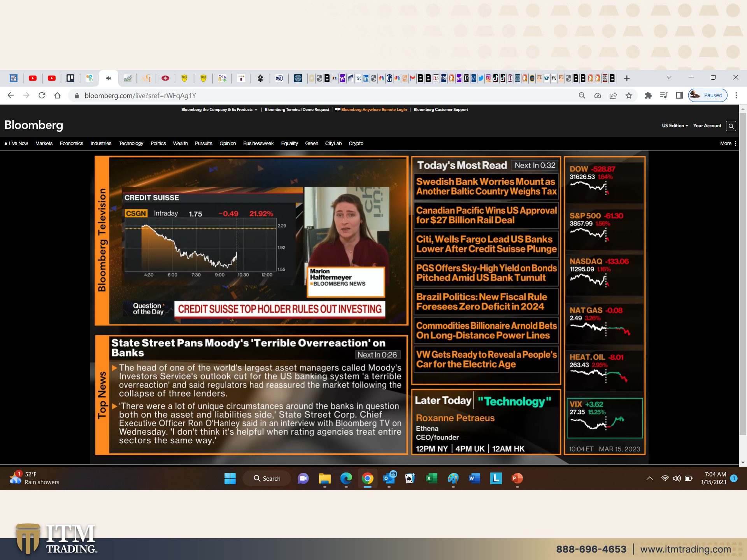Click the Bloomberg logo
This screenshot has height=560, width=747.
pos(33,125)
